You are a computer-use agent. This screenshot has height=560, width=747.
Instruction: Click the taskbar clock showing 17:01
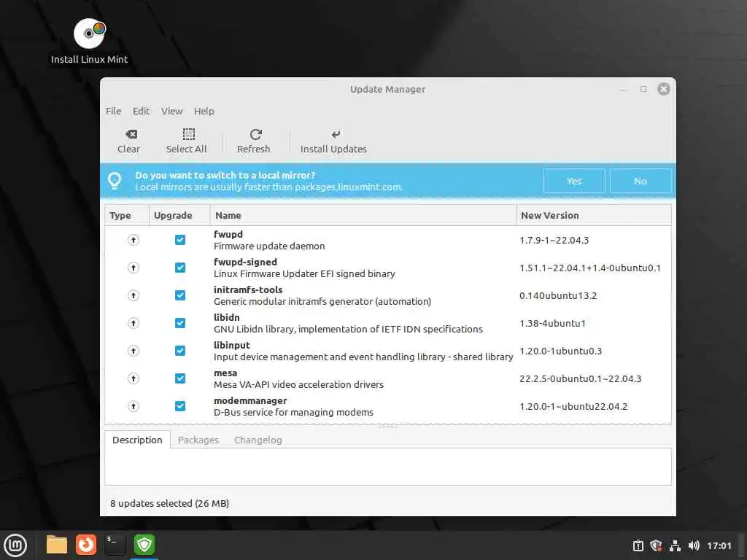coord(719,545)
